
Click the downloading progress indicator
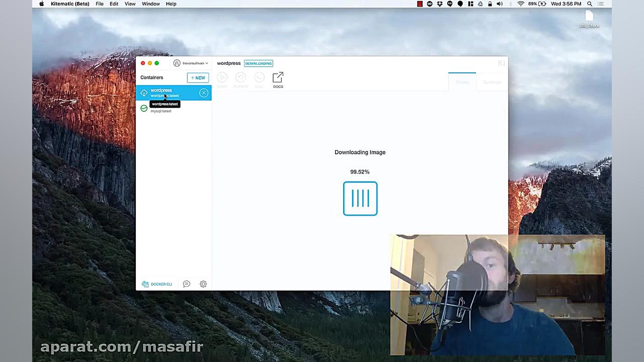[360, 198]
